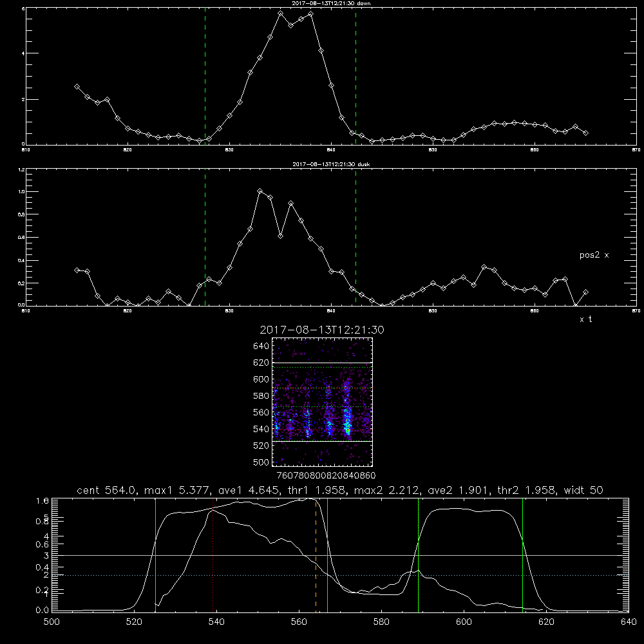Screen dimensions: 644x644
Task: Click the dusk plot title text
Action: 331,164
